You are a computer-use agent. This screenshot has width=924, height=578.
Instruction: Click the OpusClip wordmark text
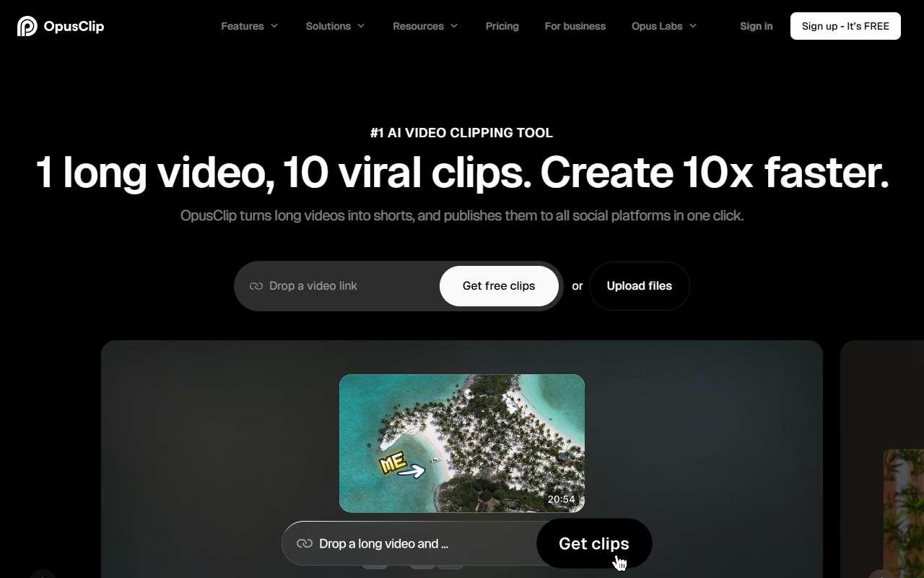coord(74,27)
